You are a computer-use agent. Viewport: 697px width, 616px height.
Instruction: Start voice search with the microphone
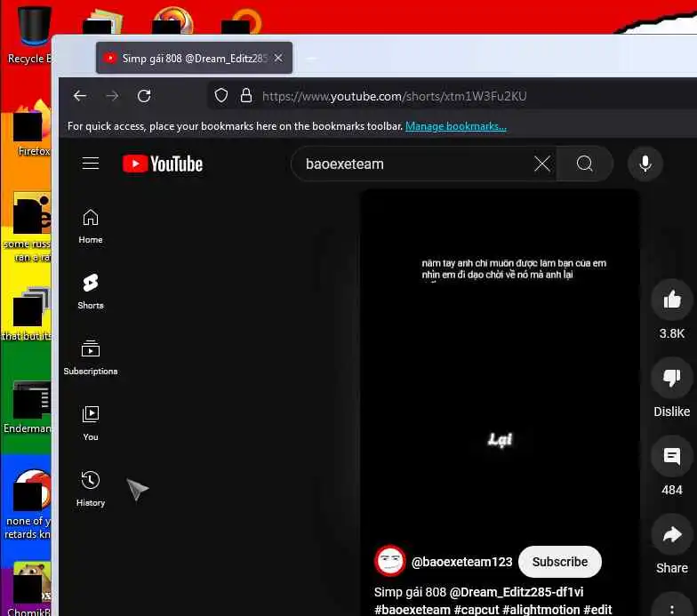point(645,164)
